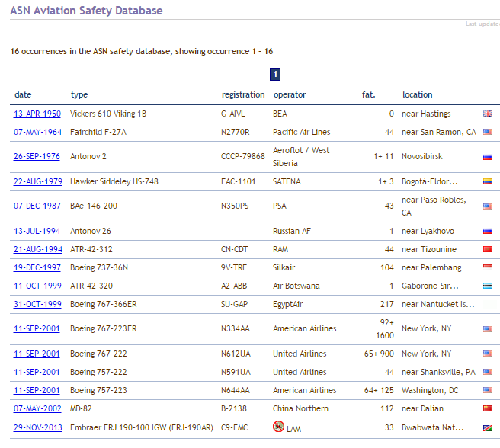500x448 pixels.
Task: Click the Embraer ERJ 190-100 IGW type cell
Action: 141,427
